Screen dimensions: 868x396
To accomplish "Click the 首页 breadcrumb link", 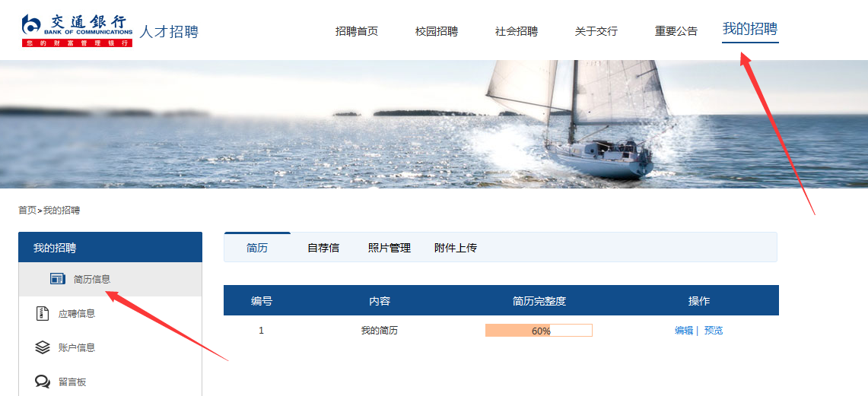I will (x=27, y=211).
